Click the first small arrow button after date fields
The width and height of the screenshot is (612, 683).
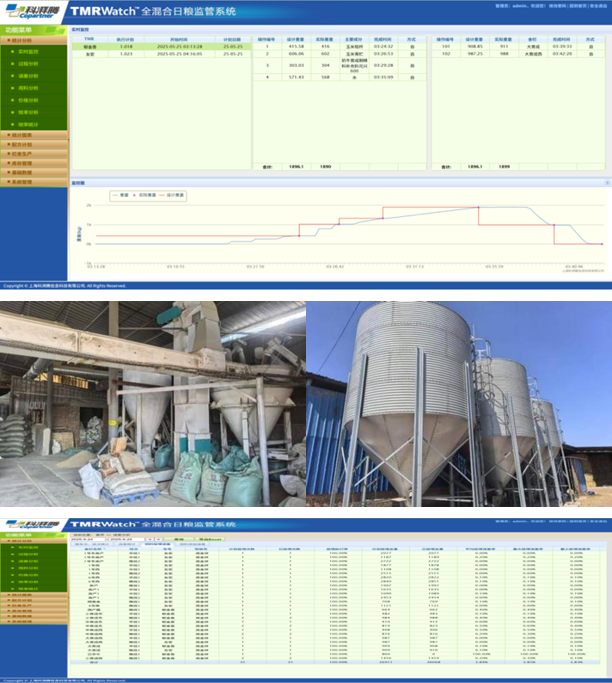pos(149,540)
